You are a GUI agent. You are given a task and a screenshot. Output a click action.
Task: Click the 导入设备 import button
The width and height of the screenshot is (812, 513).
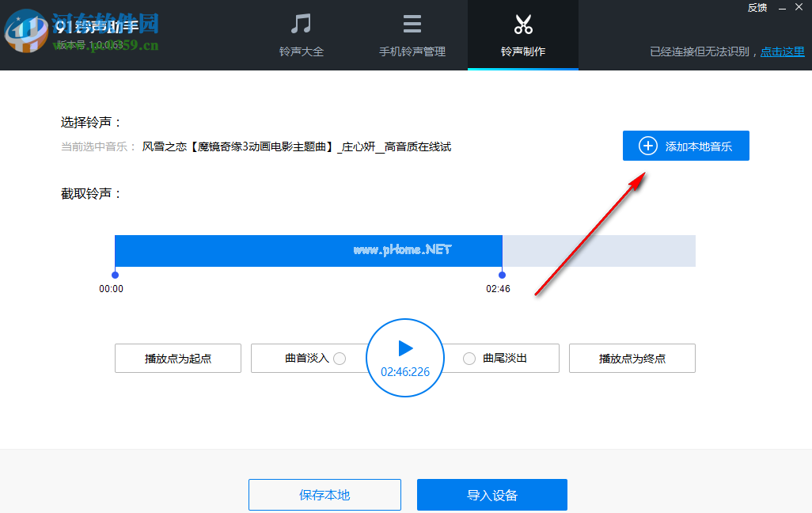click(491, 494)
